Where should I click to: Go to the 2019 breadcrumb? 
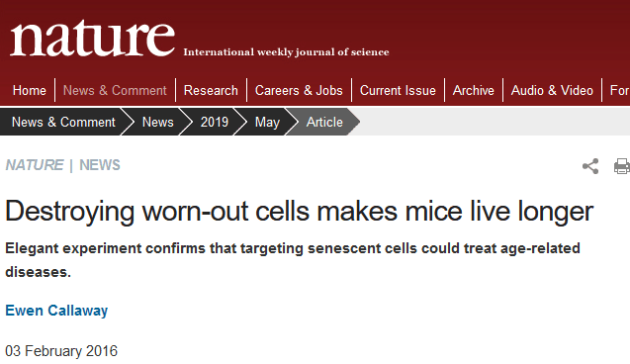(x=215, y=122)
